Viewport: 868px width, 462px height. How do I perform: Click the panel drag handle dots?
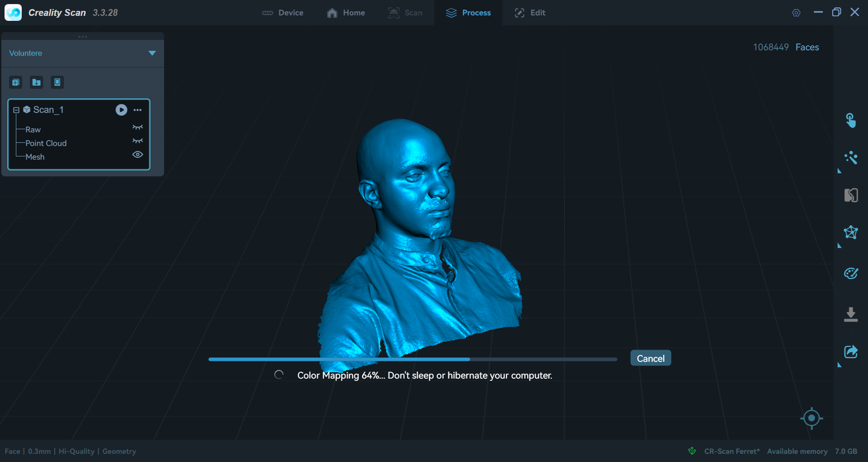click(82, 37)
